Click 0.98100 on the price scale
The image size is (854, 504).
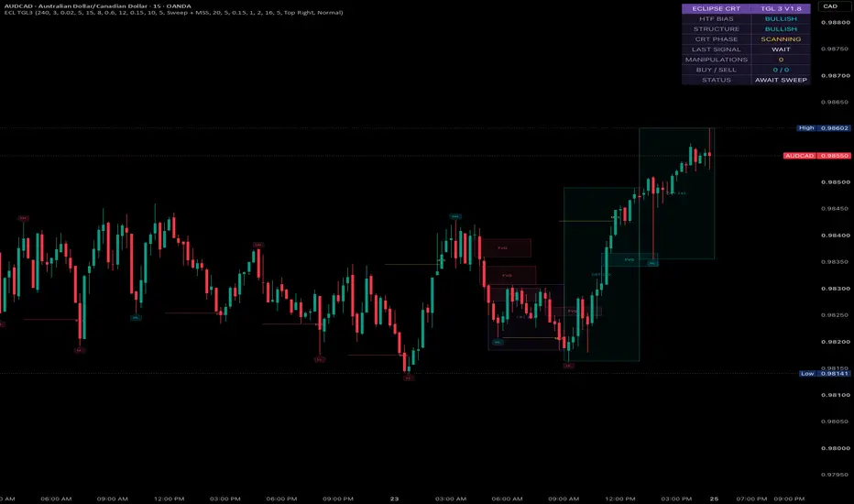pos(835,395)
